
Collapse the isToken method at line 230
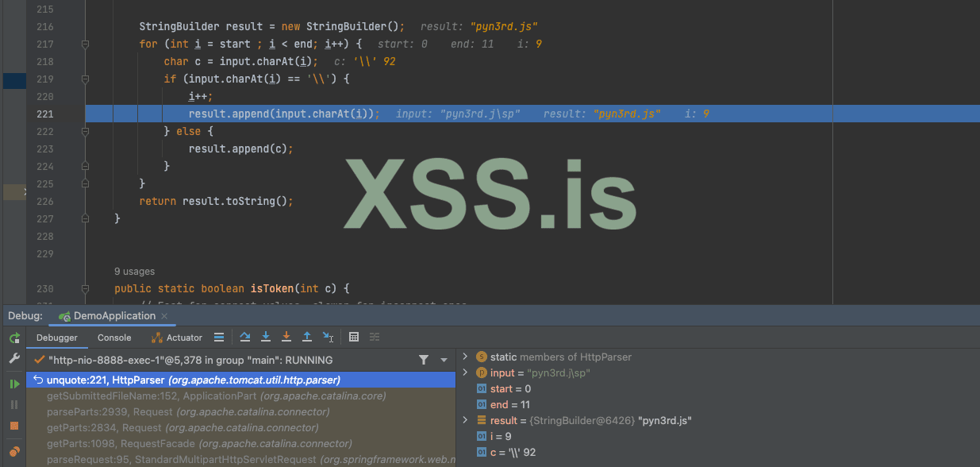point(85,289)
